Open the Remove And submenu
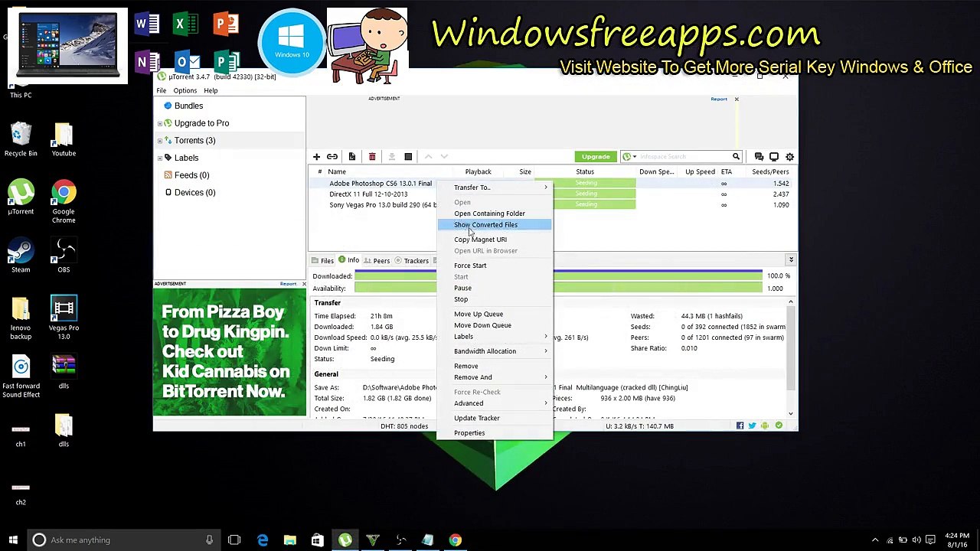Image resolution: width=980 pixels, height=551 pixels. pos(495,377)
